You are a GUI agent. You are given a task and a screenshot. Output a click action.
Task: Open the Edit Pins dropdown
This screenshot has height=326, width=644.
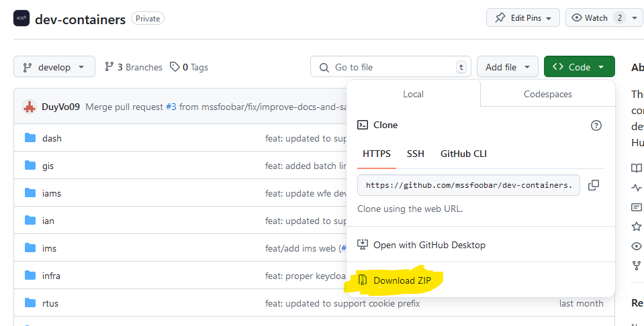(523, 18)
